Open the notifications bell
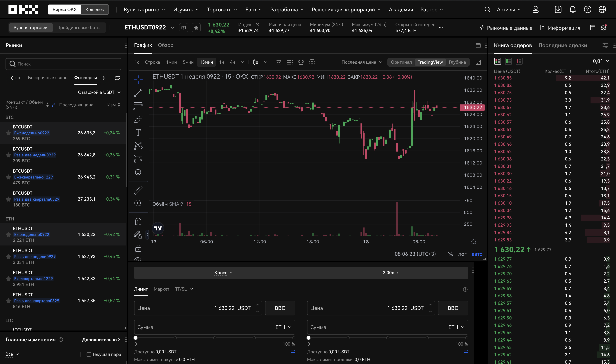The image size is (616, 364). pos(573,10)
